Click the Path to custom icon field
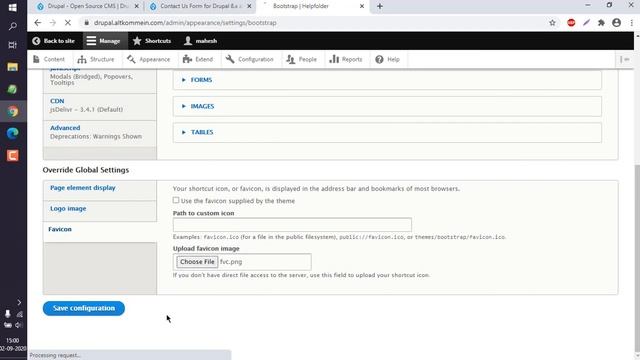This screenshot has width=640, height=360. (292, 225)
